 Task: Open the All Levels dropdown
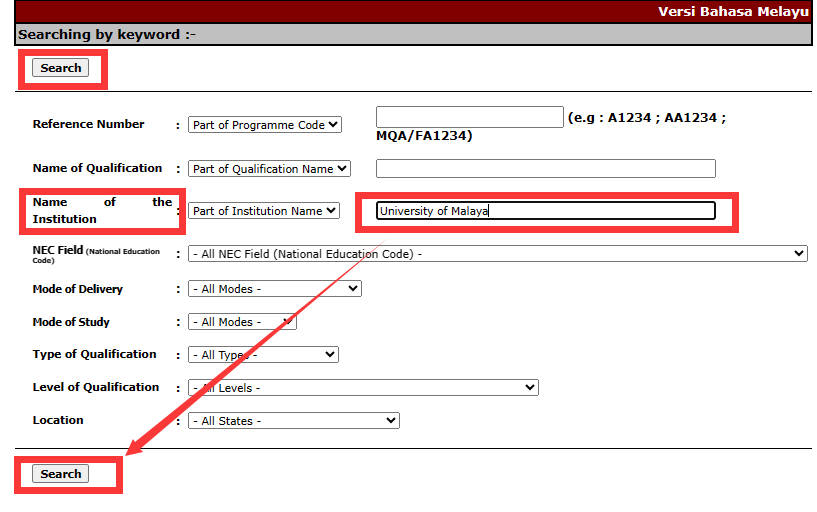coord(363,388)
